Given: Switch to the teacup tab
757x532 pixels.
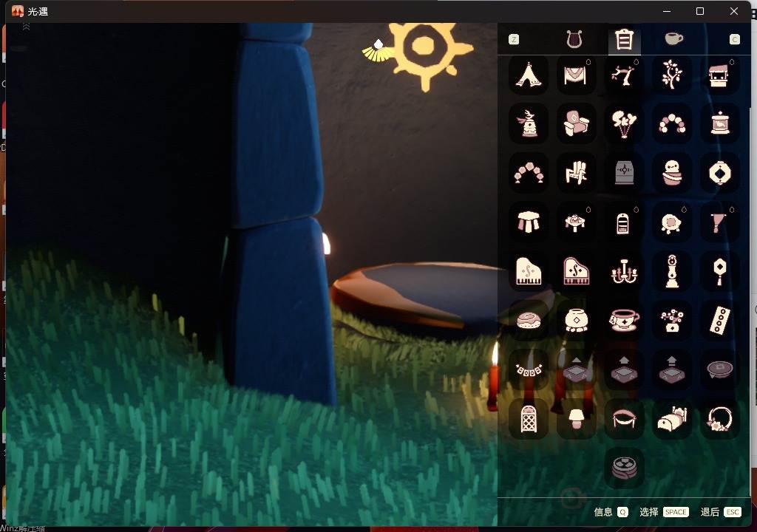Looking at the screenshot, I should (673, 38).
